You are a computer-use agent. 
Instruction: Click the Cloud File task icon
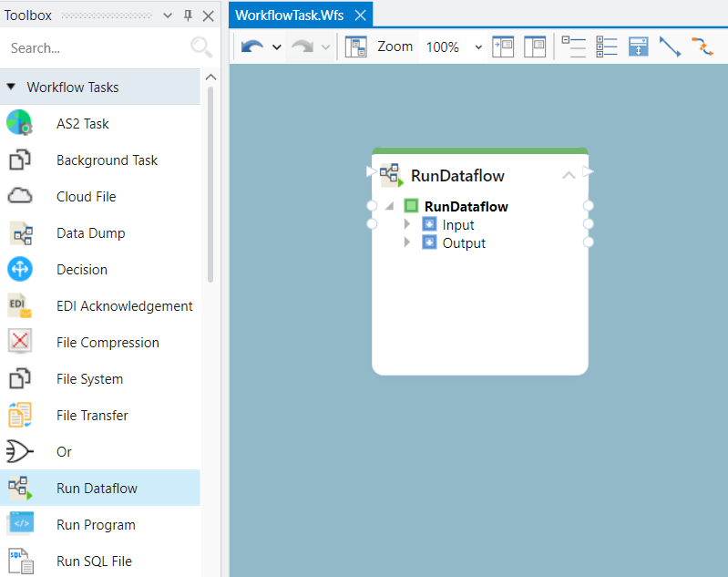pos(19,196)
